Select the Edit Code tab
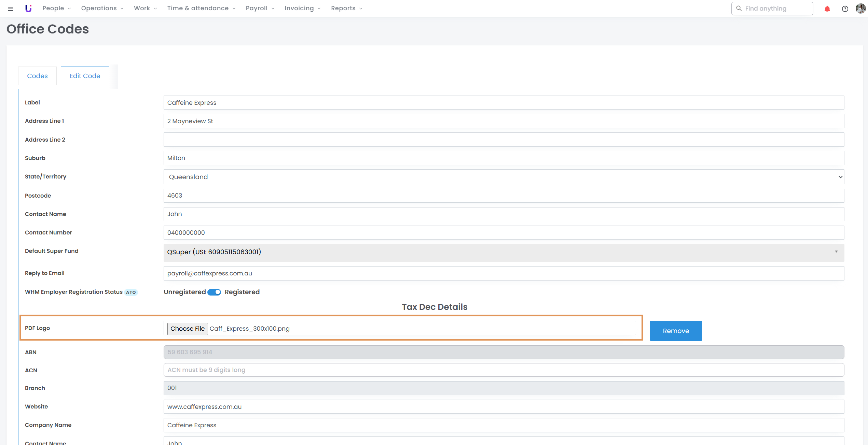The height and width of the screenshot is (445, 868). (85, 76)
